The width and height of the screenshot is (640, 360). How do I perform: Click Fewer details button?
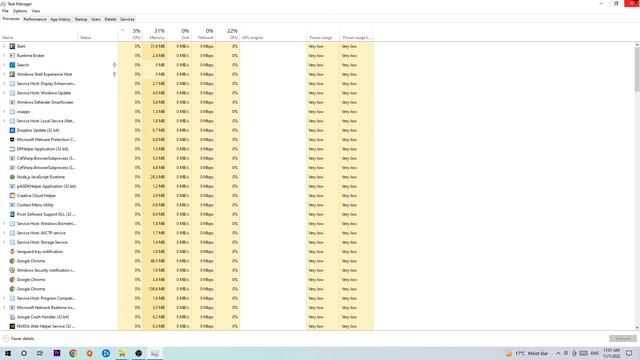pos(18,339)
